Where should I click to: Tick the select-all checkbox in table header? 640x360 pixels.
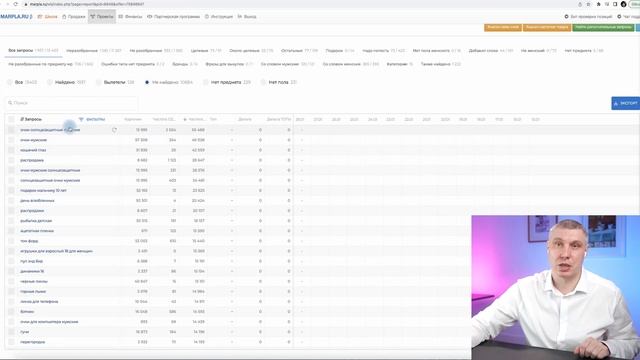tap(11, 119)
